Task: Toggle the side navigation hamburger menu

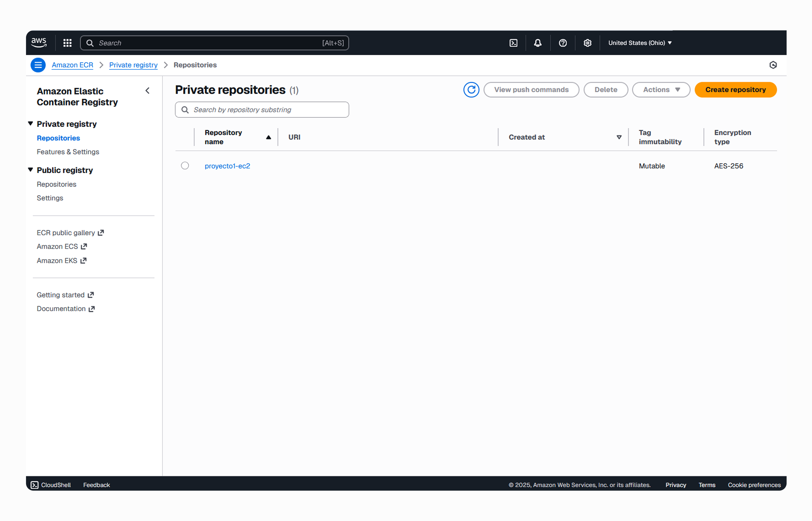Action: click(38, 65)
